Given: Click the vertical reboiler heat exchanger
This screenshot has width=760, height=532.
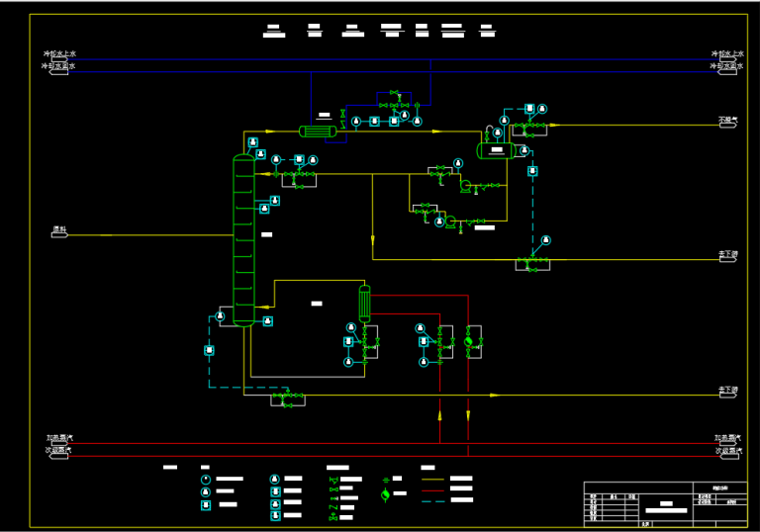Looking at the screenshot, I should pyautogui.click(x=364, y=303).
